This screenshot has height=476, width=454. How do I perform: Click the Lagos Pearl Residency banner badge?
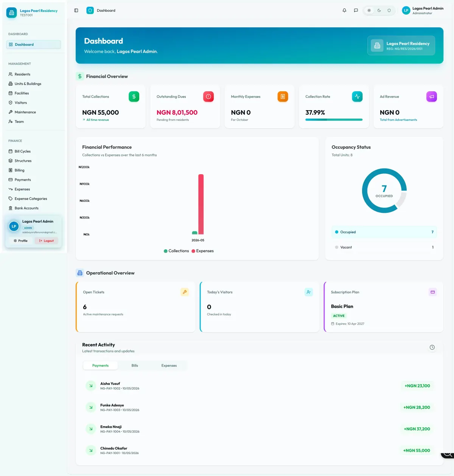pyautogui.click(x=401, y=45)
